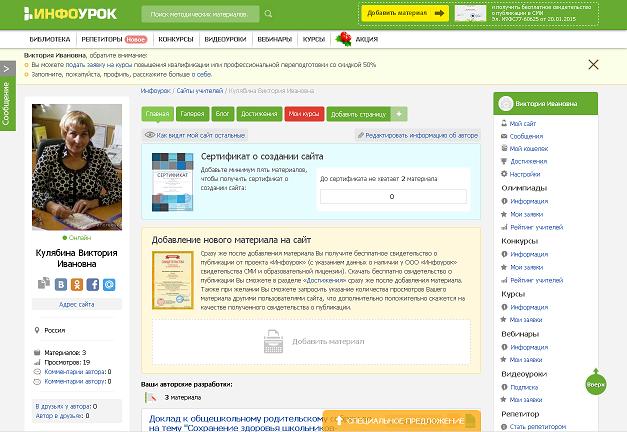The height and width of the screenshot is (432, 627).
Task: Click the Инфоурок breadcrumb link
Action: click(156, 91)
